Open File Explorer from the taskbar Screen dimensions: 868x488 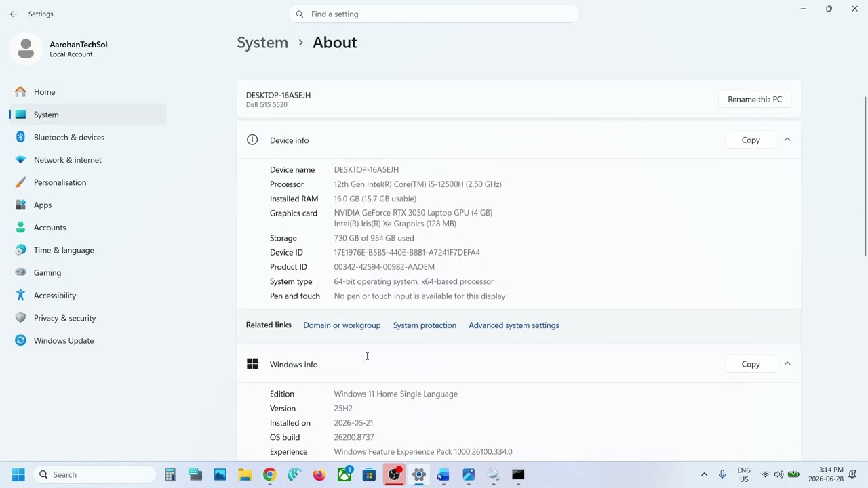[x=245, y=474]
